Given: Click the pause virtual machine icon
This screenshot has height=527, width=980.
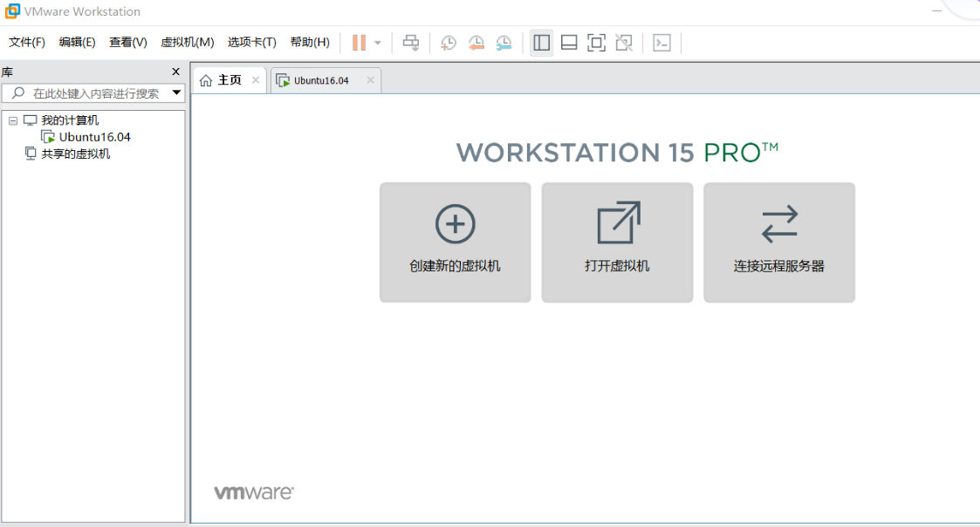Looking at the screenshot, I should pyautogui.click(x=359, y=43).
